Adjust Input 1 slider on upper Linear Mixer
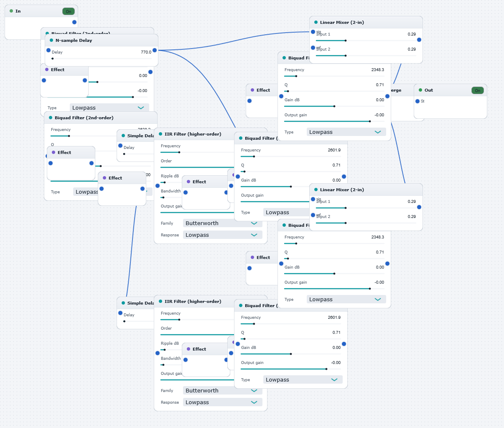The image size is (504, 428). click(x=366, y=41)
